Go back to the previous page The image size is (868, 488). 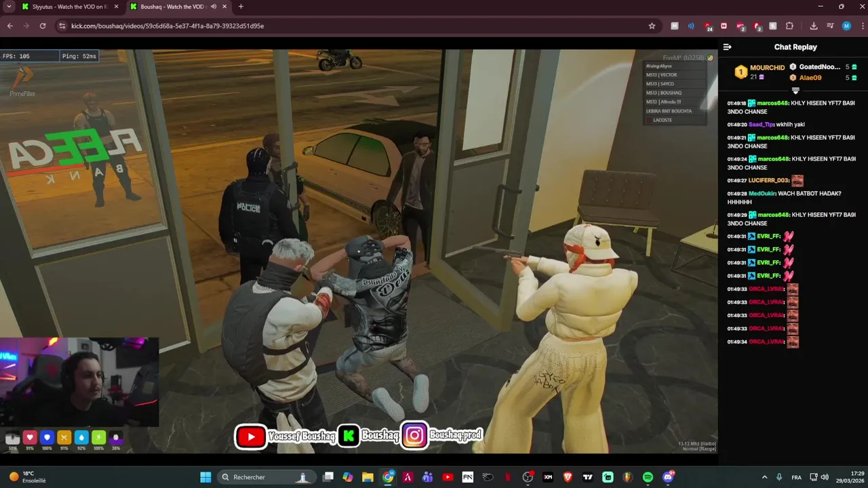pos(10,26)
